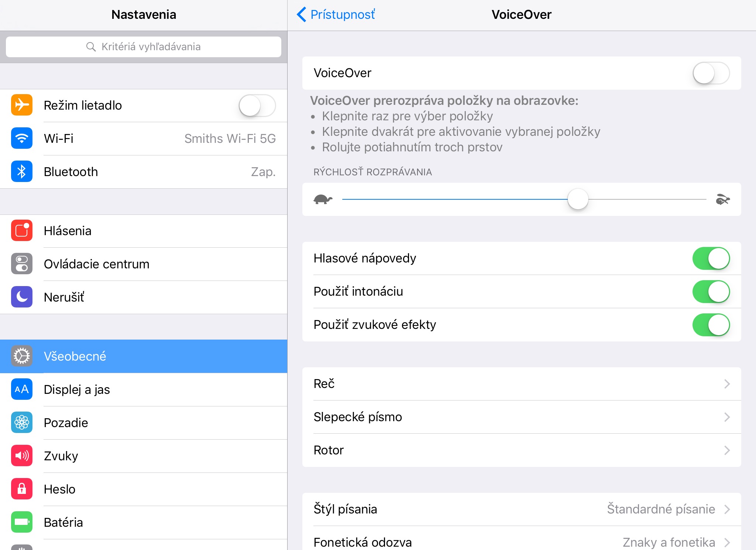756x550 pixels.
Task: Open Štýl písania options chevron
Action: tap(727, 509)
